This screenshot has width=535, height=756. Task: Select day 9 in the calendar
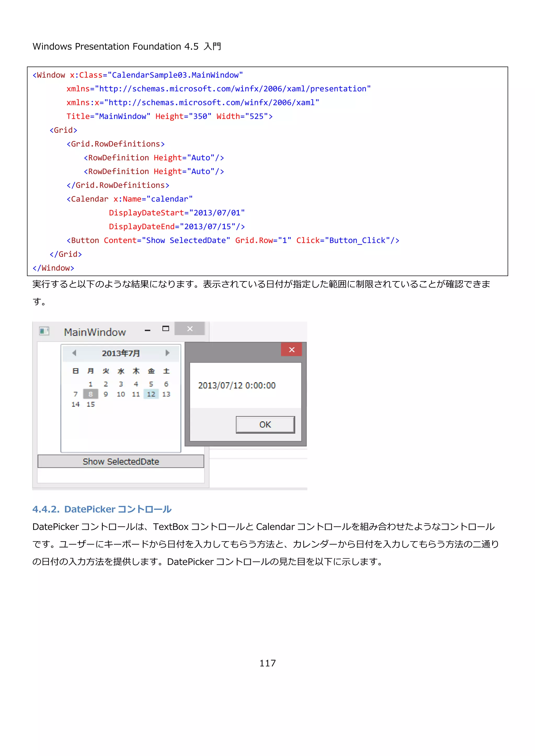pyautogui.click(x=106, y=394)
